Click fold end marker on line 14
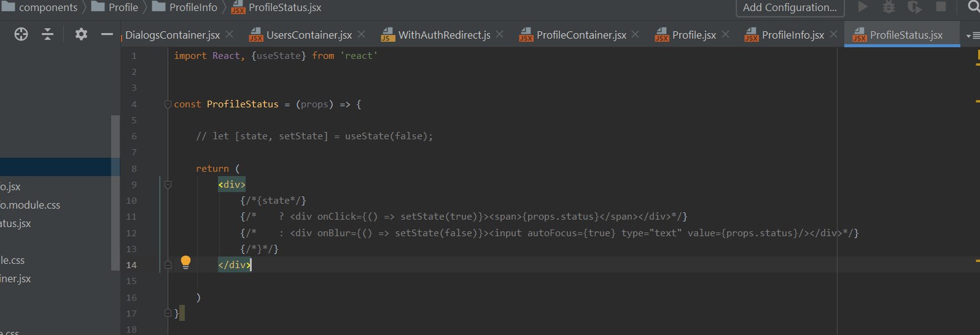Viewport: 980px width, 335px height. tap(168, 265)
